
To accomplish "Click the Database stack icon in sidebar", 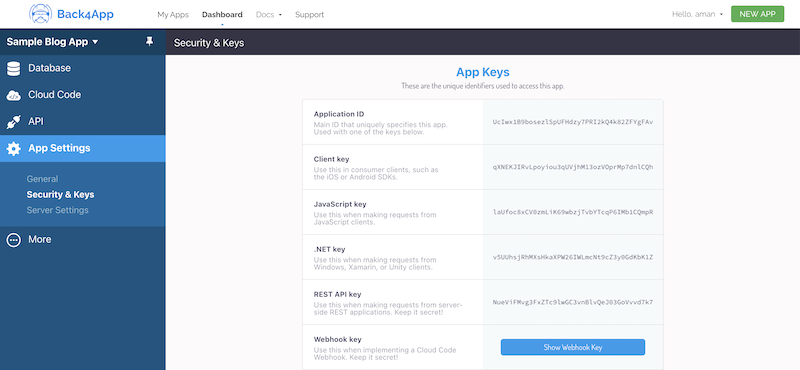I will point(13,68).
